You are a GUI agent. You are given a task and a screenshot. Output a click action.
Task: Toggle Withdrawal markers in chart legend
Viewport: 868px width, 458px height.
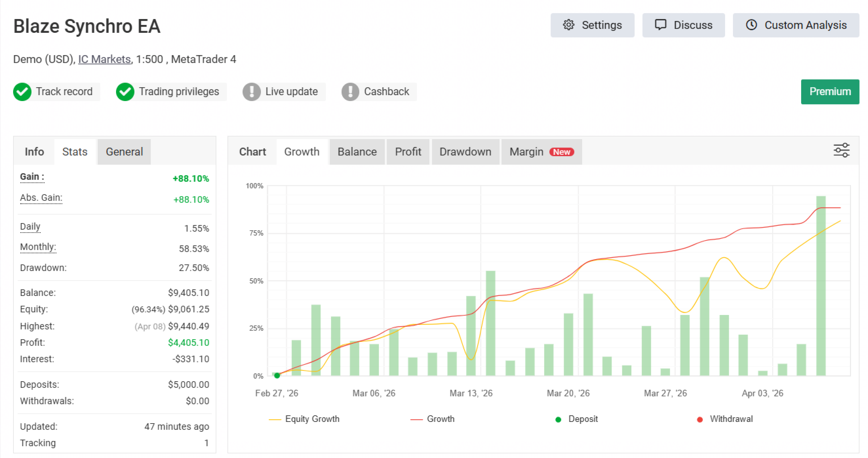(x=724, y=419)
